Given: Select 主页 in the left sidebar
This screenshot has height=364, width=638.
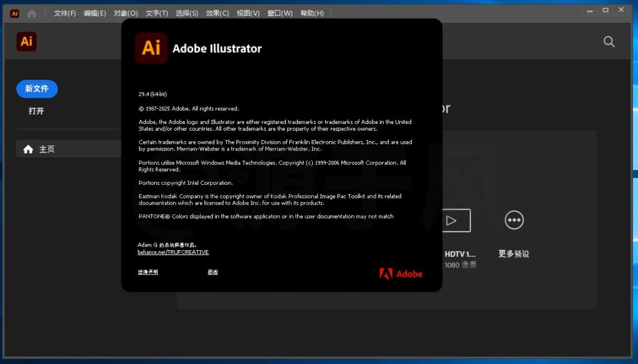Looking at the screenshot, I should (69, 149).
